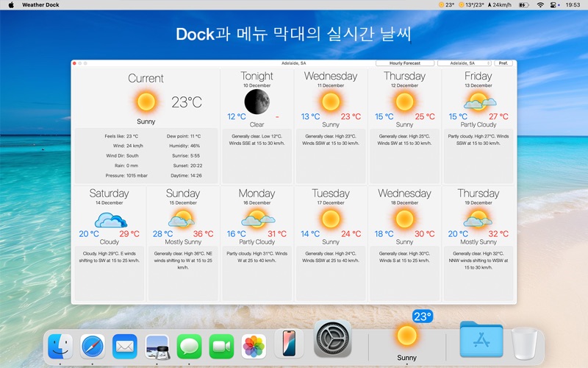The image size is (588, 368).
Task: Click Wednesday 18 December sun icon
Action: point(404,219)
